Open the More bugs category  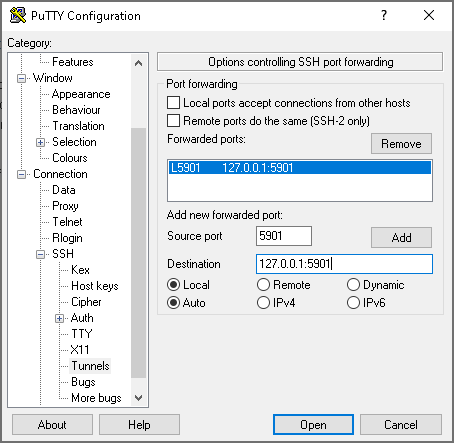[96, 398]
